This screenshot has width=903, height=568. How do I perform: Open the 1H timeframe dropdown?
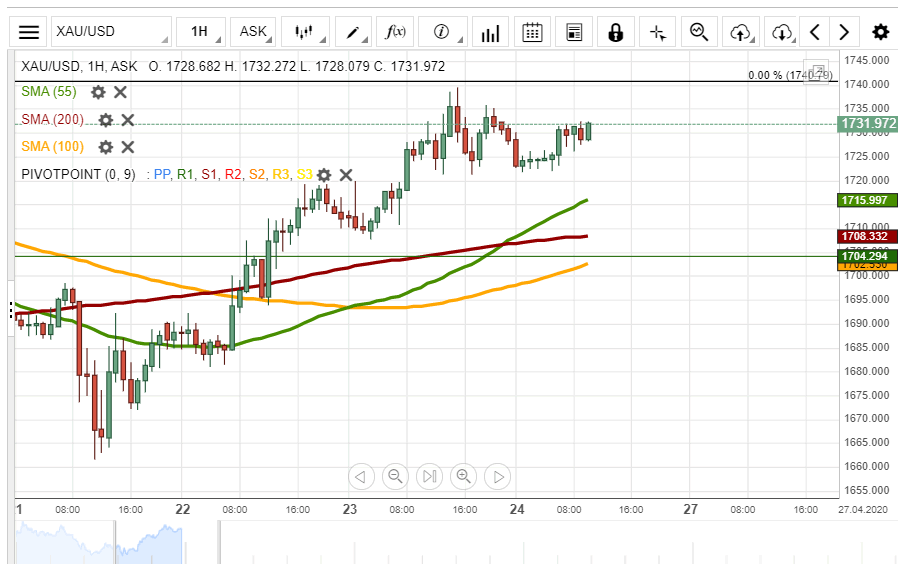coord(200,32)
